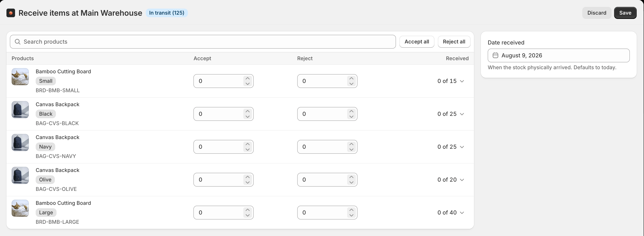The width and height of the screenshot is (644, 236).
Task: Increase Accept for Canvas Backpack Black
Action: 247,111
